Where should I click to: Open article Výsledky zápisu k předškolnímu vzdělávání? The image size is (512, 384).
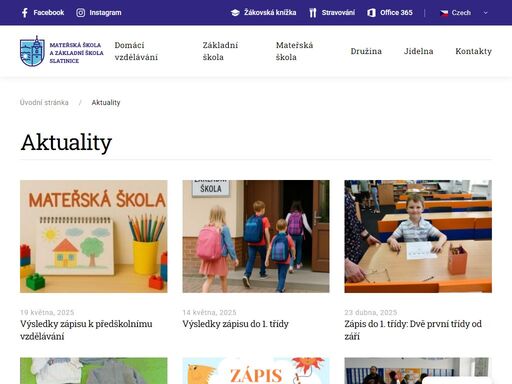[x=86, y=330]
